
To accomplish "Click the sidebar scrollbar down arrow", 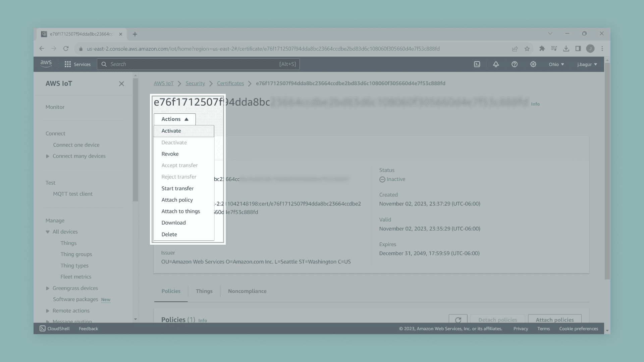I will (136, 319).
